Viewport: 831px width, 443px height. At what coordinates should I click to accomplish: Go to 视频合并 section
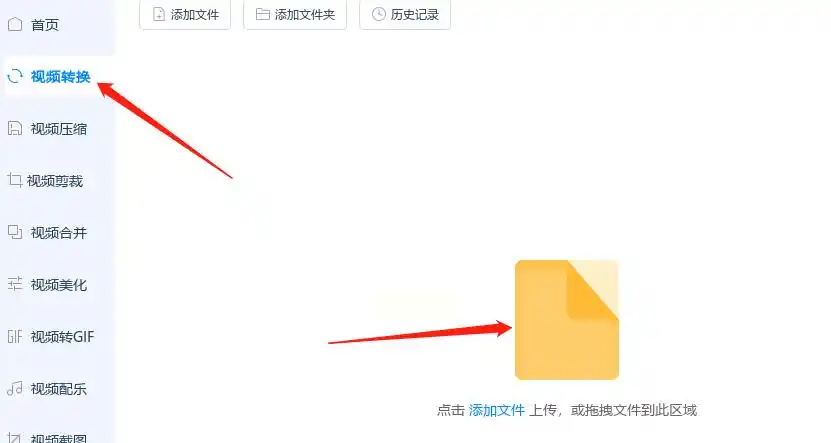click(57, 233)
